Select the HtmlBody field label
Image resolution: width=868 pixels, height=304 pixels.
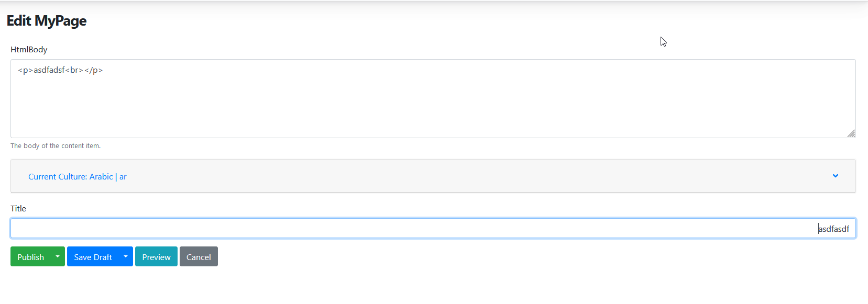coord(29,49)
